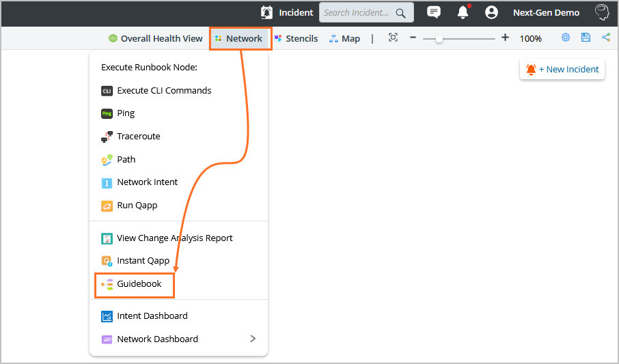The height and width of the screenshot is (364, 619).
Task: Click the AI assistant head icon
Action: coord(602,12)
